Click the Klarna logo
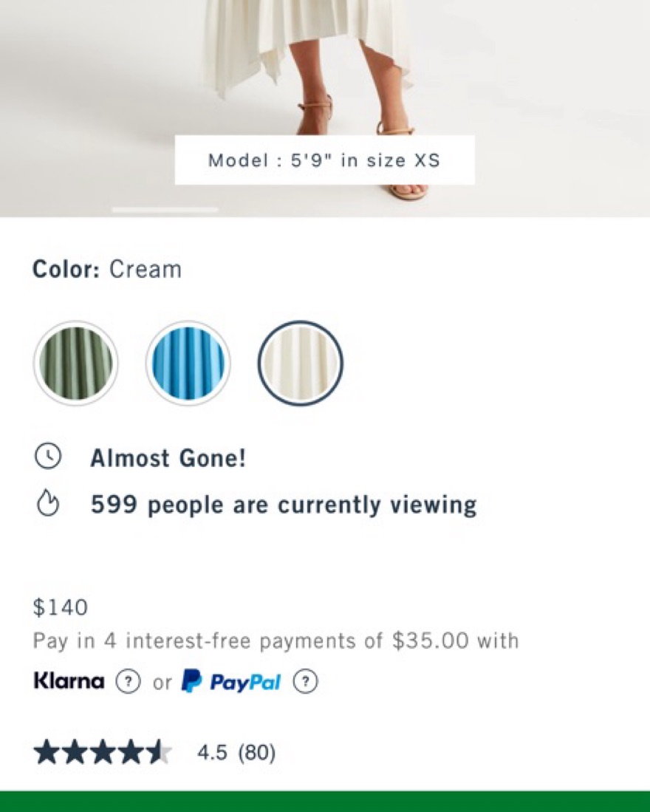The width and height of the screenshot is (650, 812). 69,681
